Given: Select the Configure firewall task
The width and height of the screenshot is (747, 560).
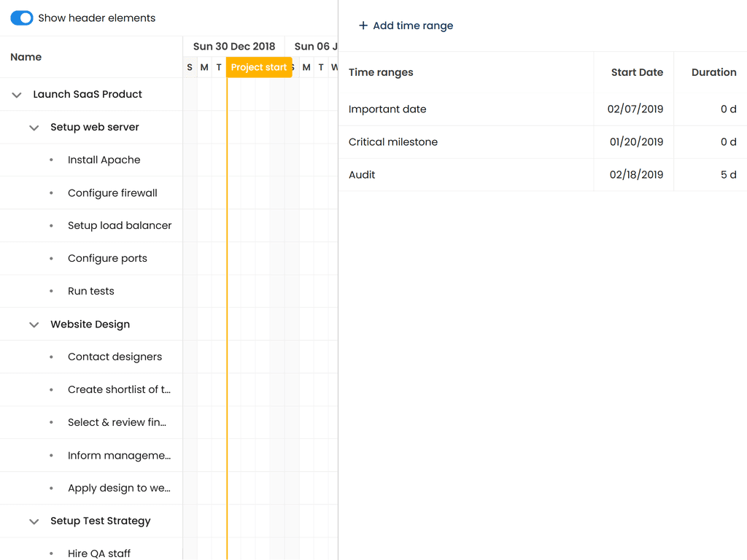Looking at the screenshot, I should 112,193.
